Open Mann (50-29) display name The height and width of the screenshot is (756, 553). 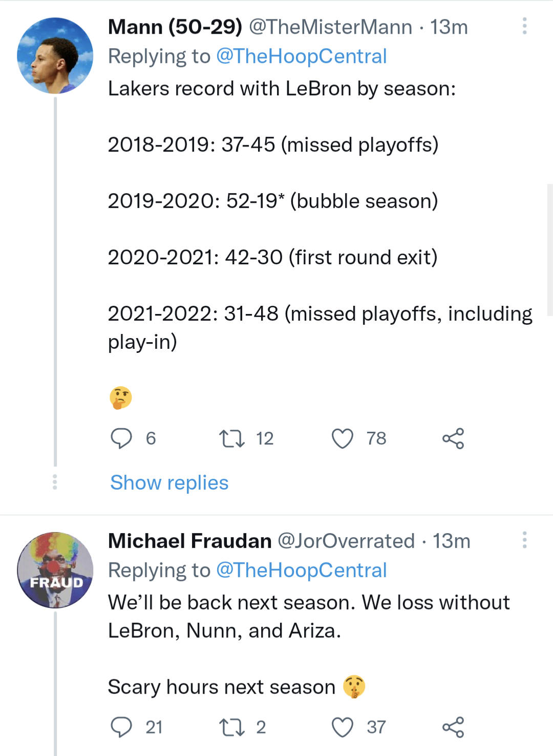click(x=175, y=27)
